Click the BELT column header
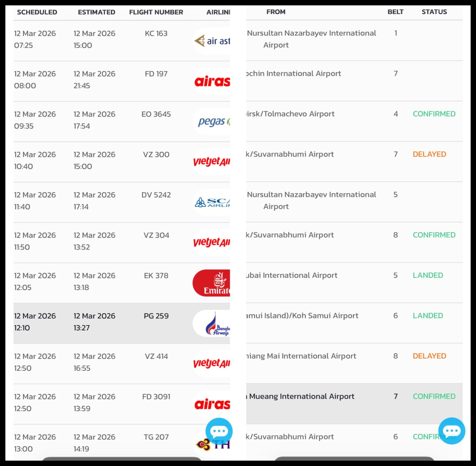Image resolution: width=476 pixels, height=466 pixels. (395, 12)
